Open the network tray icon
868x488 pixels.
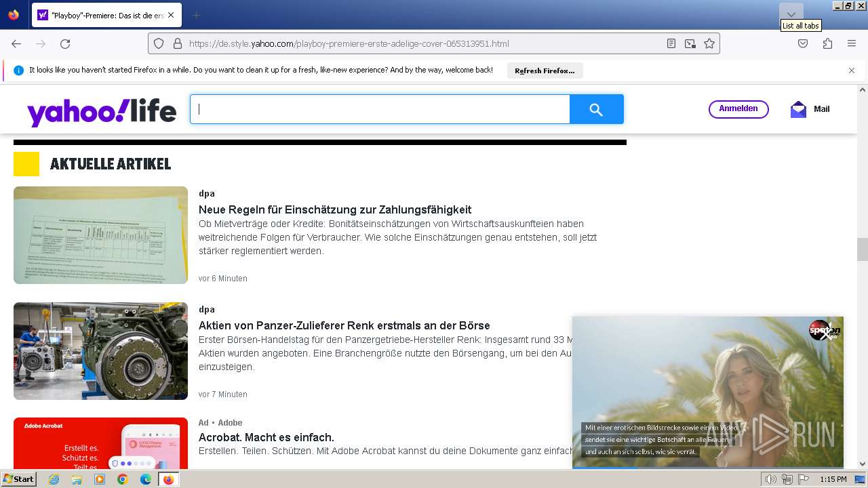click(787, 479)
